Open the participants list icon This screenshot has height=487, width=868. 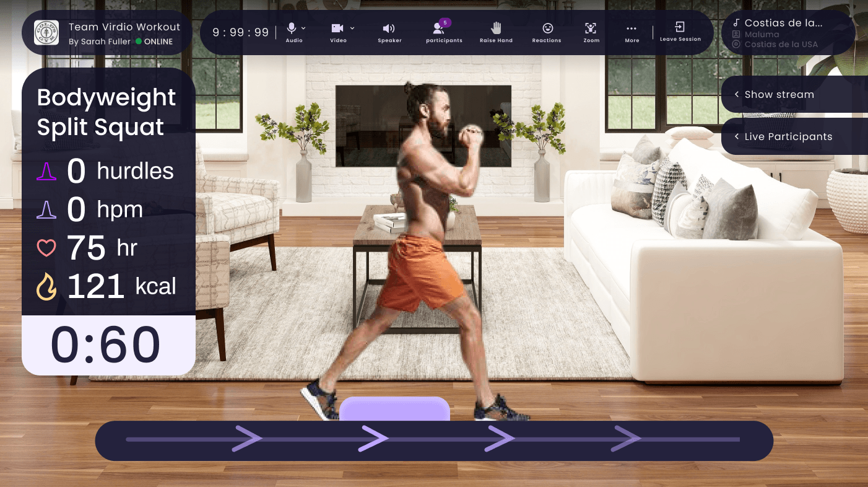pos(439,29)
